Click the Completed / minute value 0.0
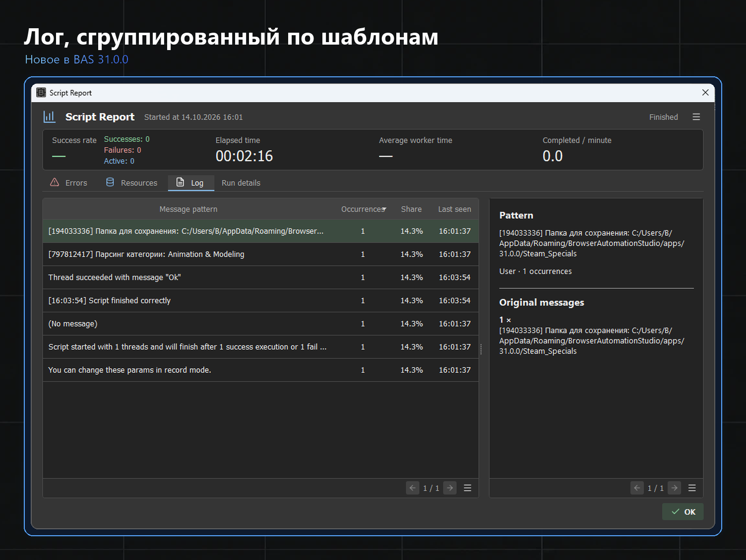 [x=553, y=156]
